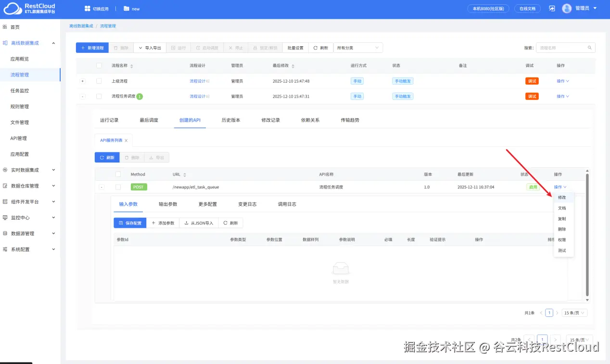Expand the 上级流程 row with its plus control
Screen dimensions: 610x364
point(82,81)
